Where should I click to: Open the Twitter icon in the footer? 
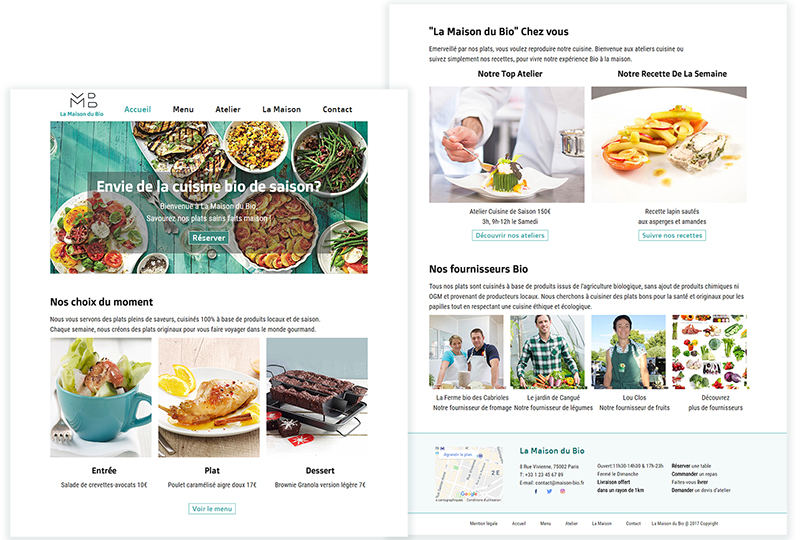click(x=549, y=491)
